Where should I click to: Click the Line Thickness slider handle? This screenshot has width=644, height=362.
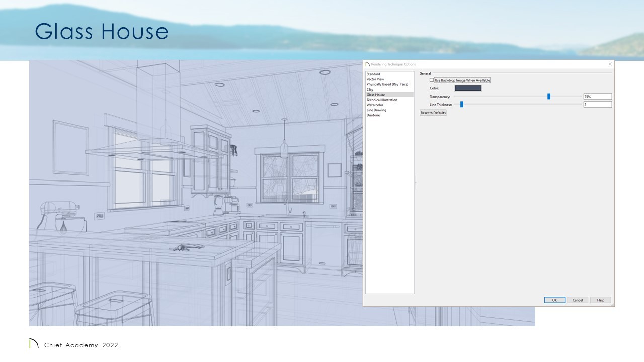[x=462, y=105]
